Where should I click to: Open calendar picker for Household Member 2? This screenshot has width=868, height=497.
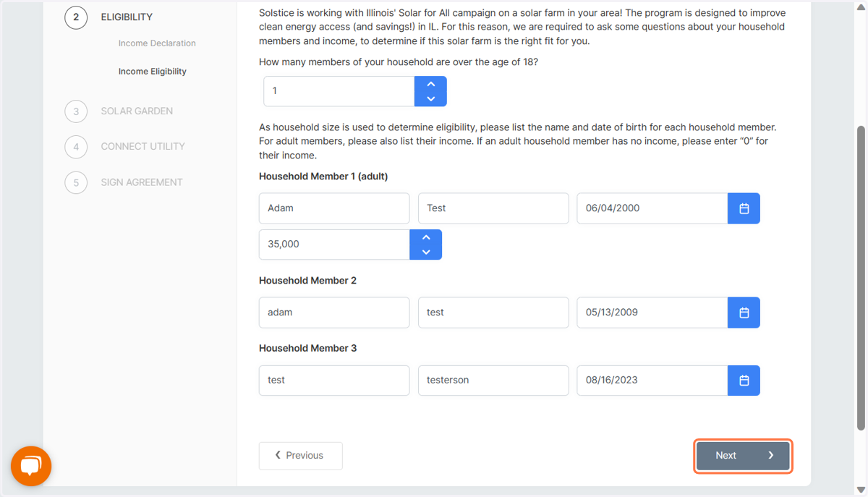point(744,313)
